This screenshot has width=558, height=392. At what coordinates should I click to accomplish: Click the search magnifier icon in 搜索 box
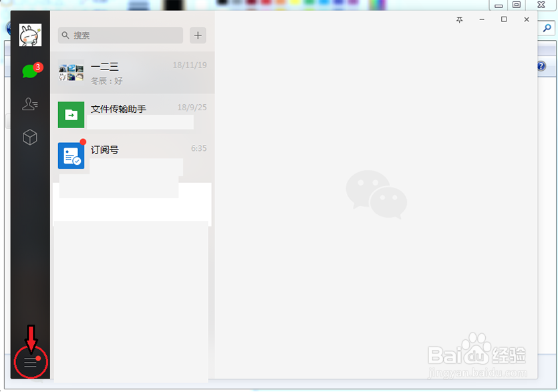tap(65, 35)
